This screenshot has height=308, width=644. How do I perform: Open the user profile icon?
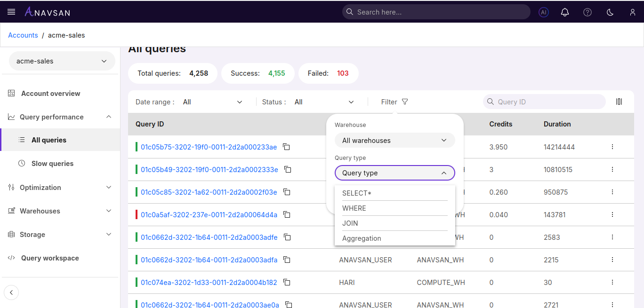click(633, 12)
